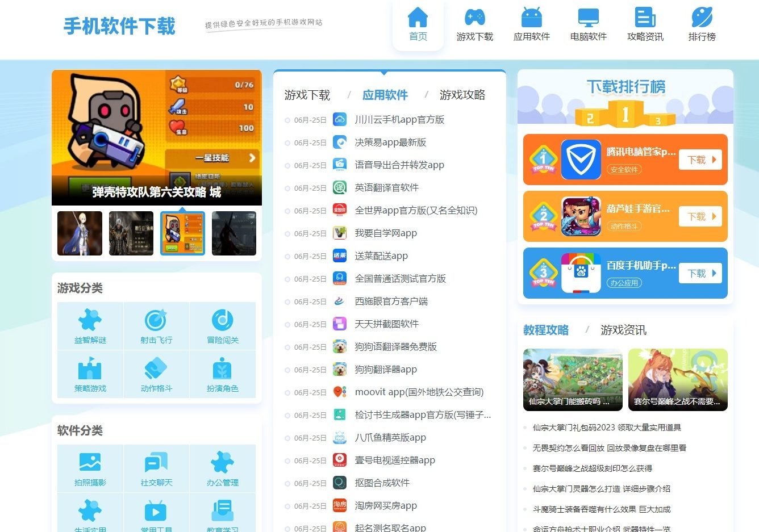
Task: Open the 拍照摄影 software category icon
Action: [x=90, y=462]
